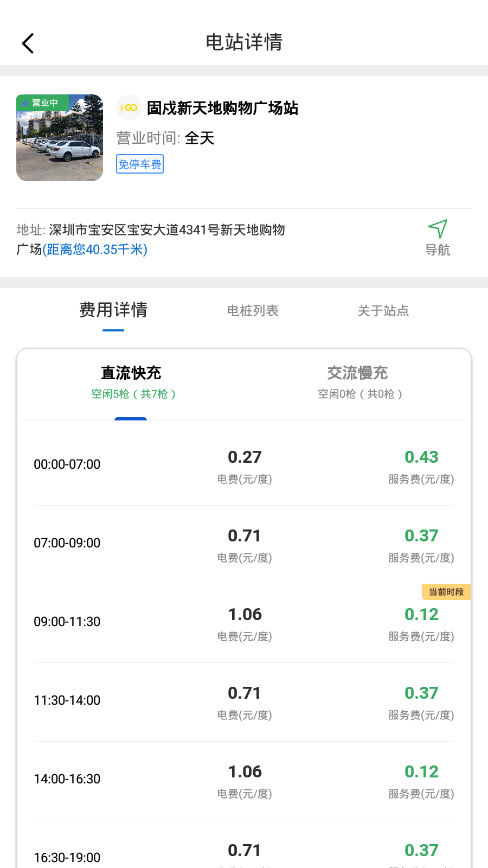The image size is (488, 868).
Task: Select the 免停车费 tag
Action: 140,164
